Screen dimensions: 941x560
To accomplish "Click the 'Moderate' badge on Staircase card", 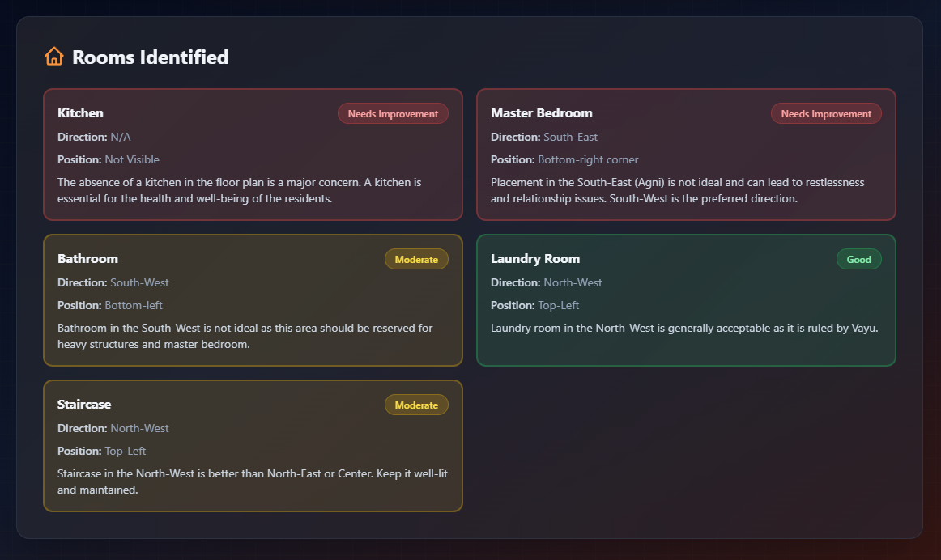I will pos(416,405).
